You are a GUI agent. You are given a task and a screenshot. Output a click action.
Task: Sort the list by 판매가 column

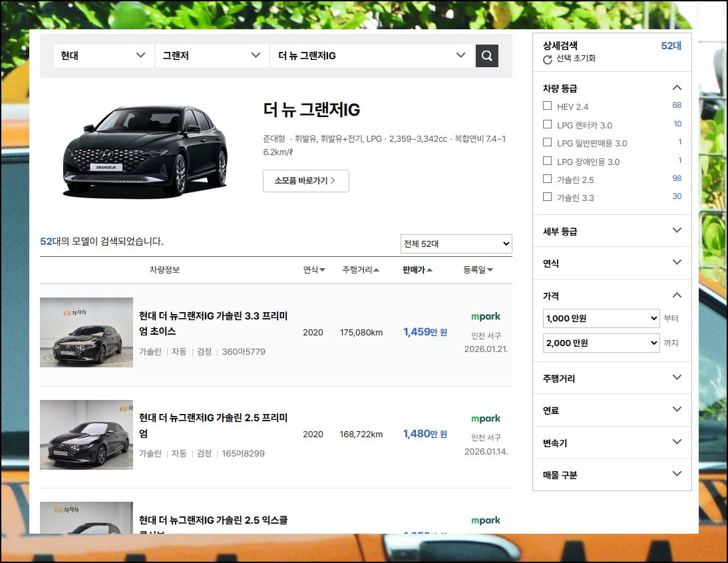pyautogui.click(x=417, y=270)
